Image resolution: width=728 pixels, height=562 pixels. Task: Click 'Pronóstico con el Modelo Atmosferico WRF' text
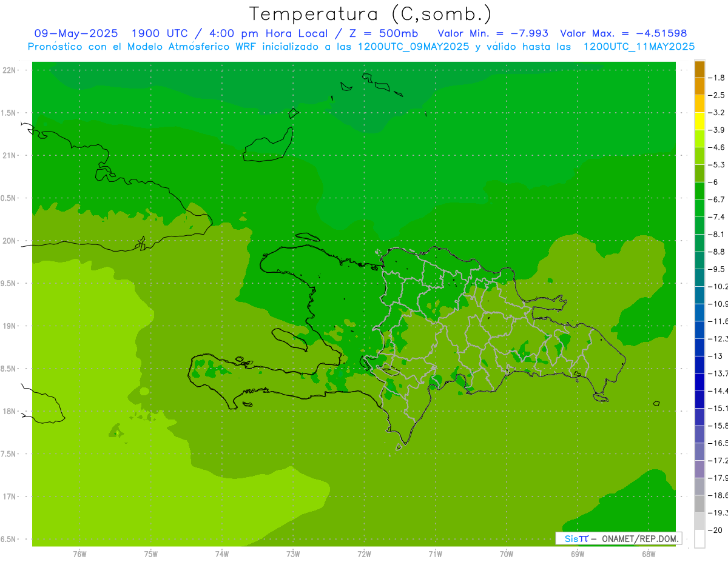pos(143,46)
